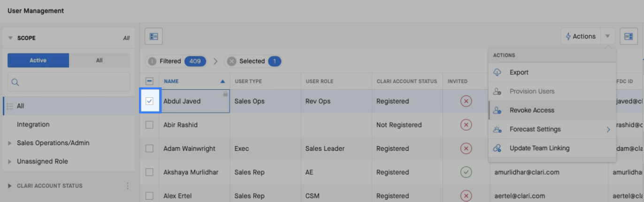Click the invited check icon for Akshaya Murlidhar
Screen dimensions: 644x202
point(466,172)
